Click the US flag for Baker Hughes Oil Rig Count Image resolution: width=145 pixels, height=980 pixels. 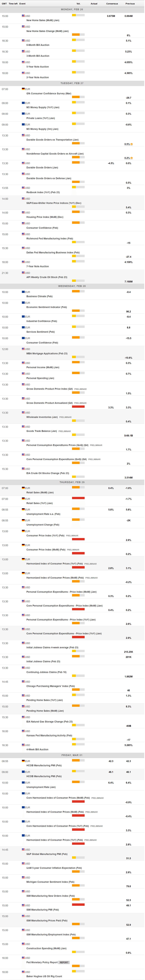pos(23,972)
